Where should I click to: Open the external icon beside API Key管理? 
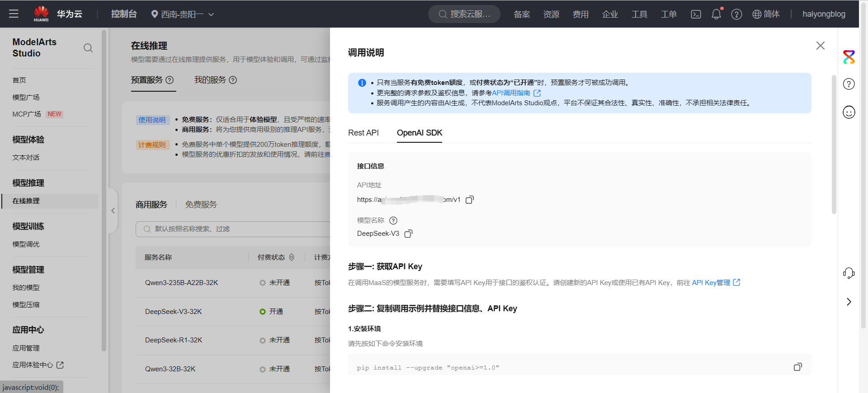736,282
